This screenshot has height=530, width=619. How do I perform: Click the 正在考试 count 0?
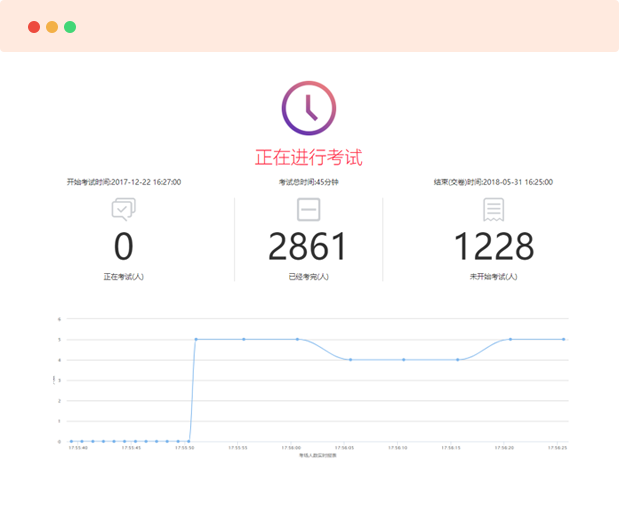124,247
